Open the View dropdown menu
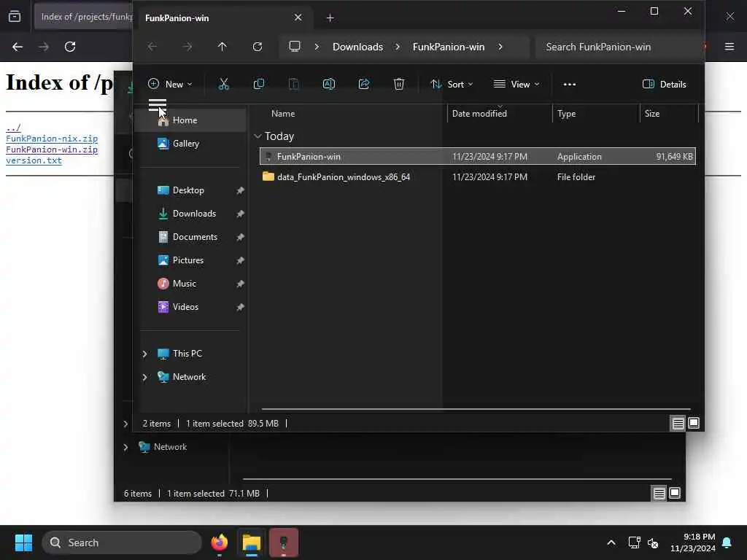The height and width of the screenshot is (560, 747). click(516, 85)
